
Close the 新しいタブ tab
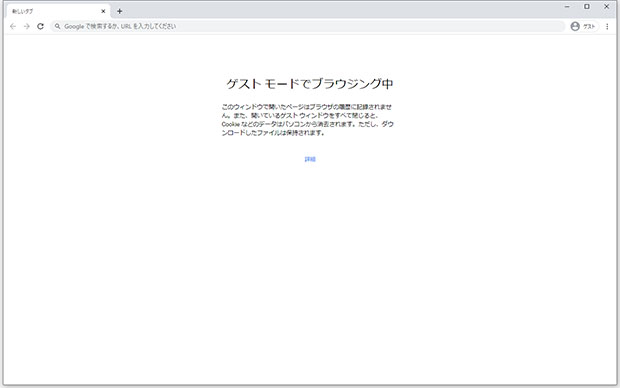coord(103,11)
